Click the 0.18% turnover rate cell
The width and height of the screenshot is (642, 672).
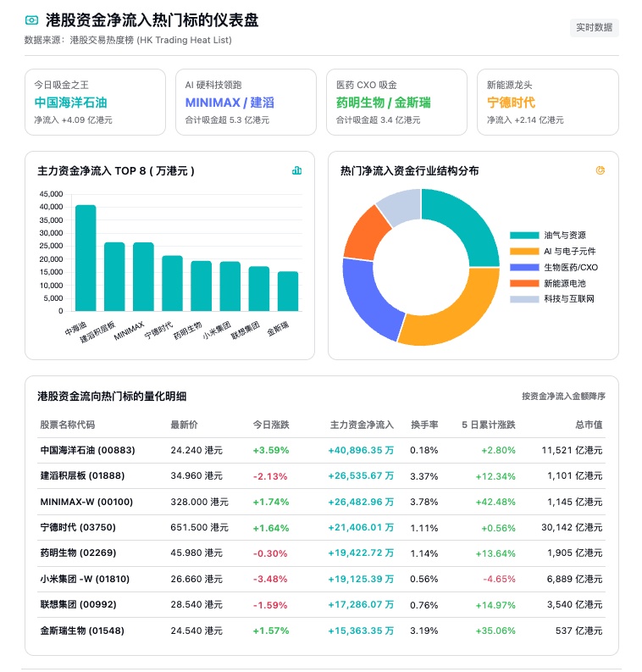(424, 450)
